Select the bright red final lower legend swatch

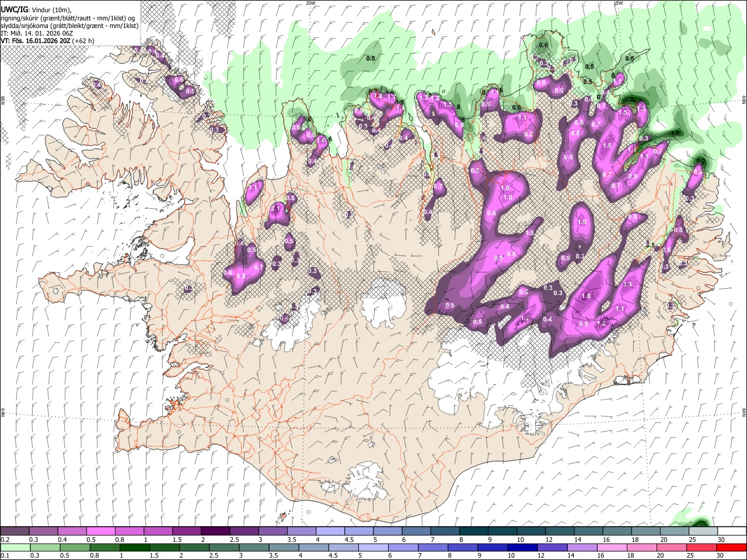731,547
